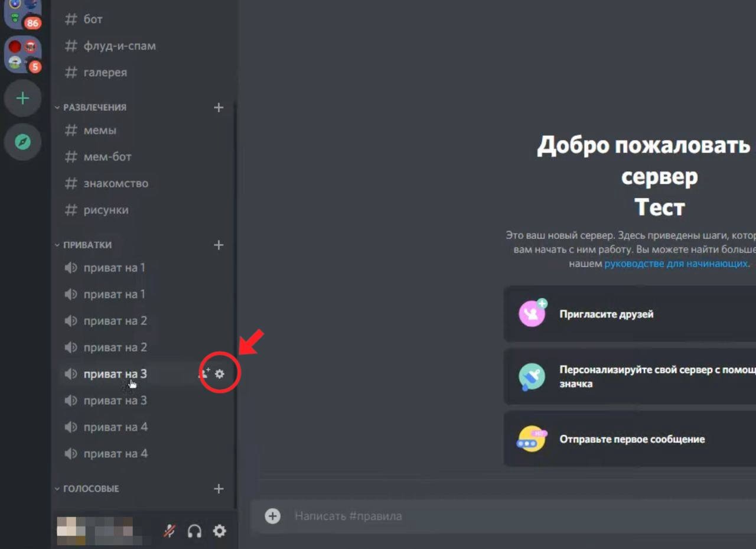This screenshot has height=549, width=756.
Task: Click the plus icon inside the message box
Action: (272, 515)
